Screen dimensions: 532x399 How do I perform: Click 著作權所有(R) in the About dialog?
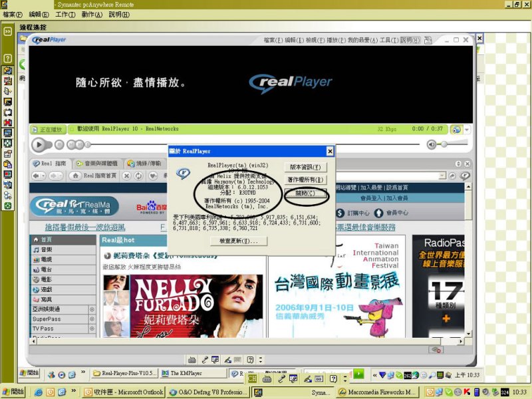[x=305, y=180]
